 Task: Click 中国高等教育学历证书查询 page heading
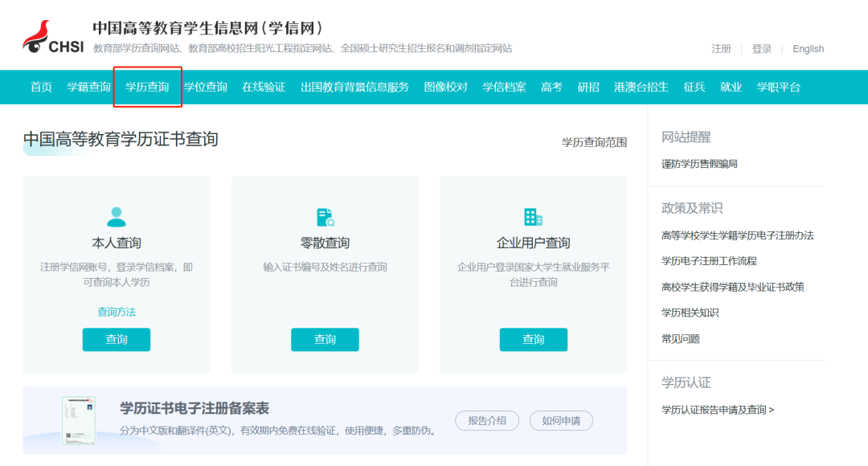(x=121, y=139)
